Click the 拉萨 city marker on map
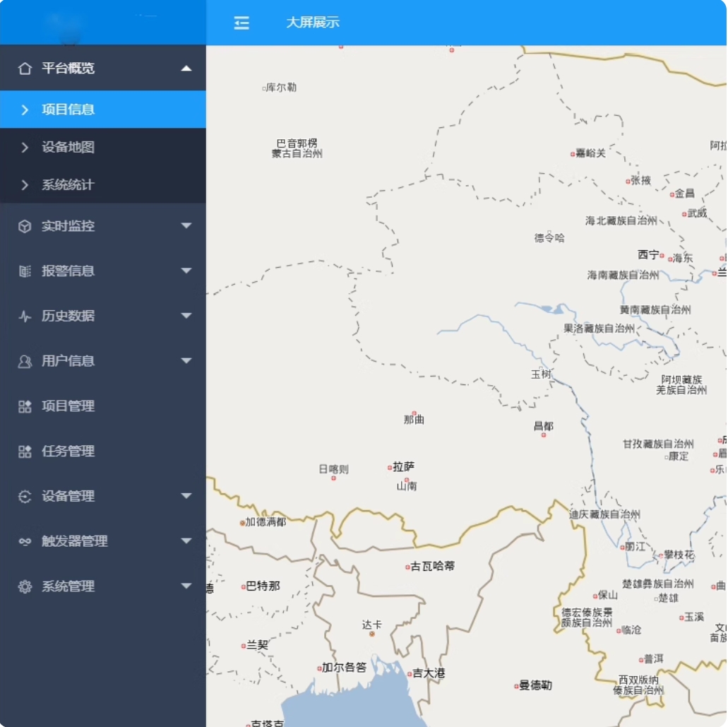Screen dimensions: 728x727 coord(390,468)
